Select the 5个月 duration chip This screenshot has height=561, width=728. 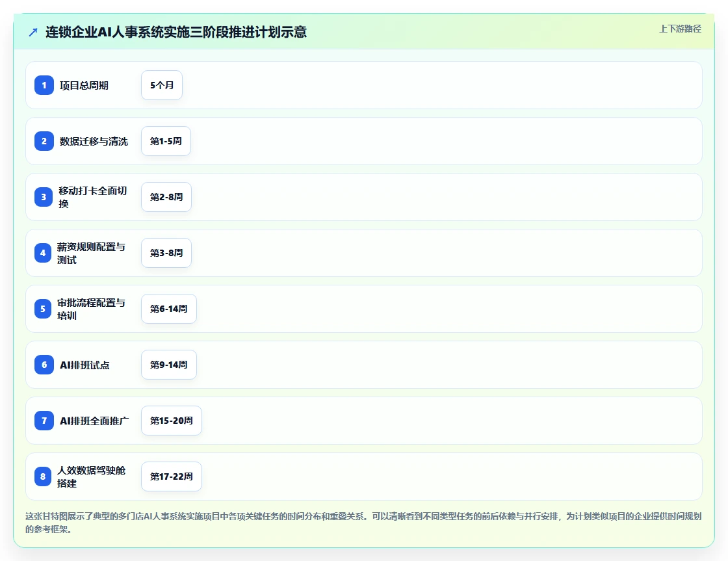[162, 85]
